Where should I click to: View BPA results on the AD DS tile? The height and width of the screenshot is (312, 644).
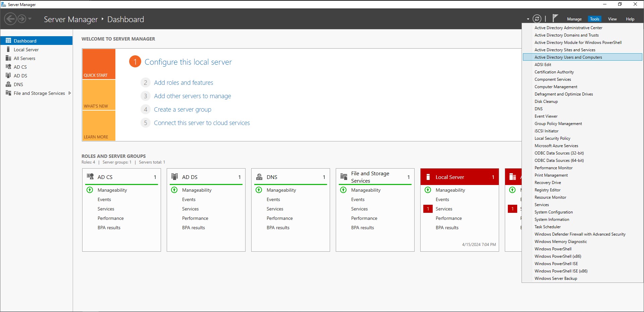pos(193,228)
